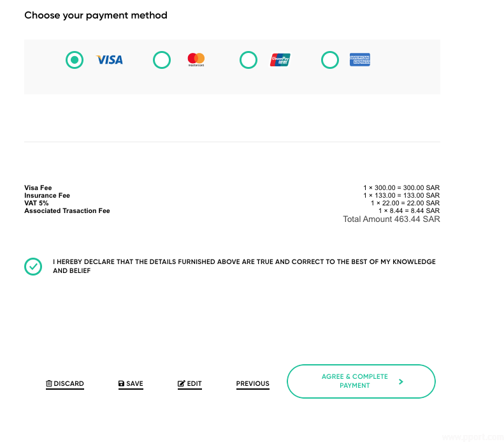Choose the Mastercard radio button
504x442 pixels.
pyautogui.click(x=162, y=60)
